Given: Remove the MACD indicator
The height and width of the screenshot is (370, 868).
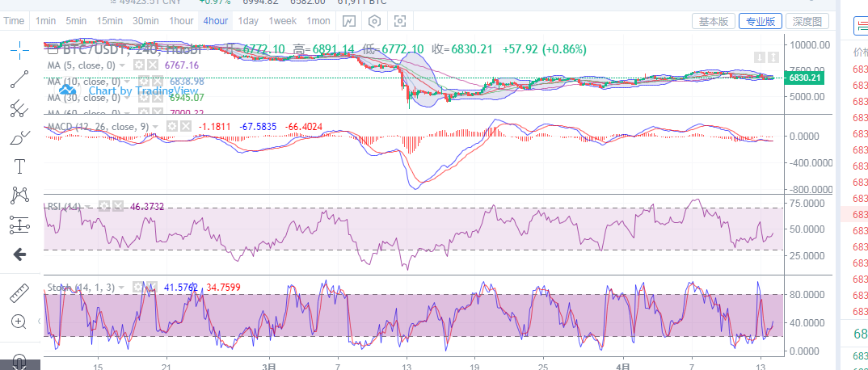Looking at the screenshot, I should [185, 127].
